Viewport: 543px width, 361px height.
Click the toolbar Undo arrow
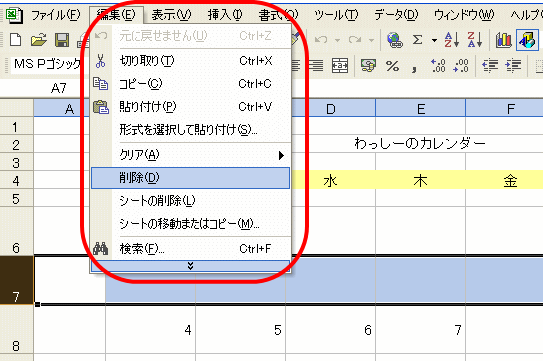click(321, 40)
